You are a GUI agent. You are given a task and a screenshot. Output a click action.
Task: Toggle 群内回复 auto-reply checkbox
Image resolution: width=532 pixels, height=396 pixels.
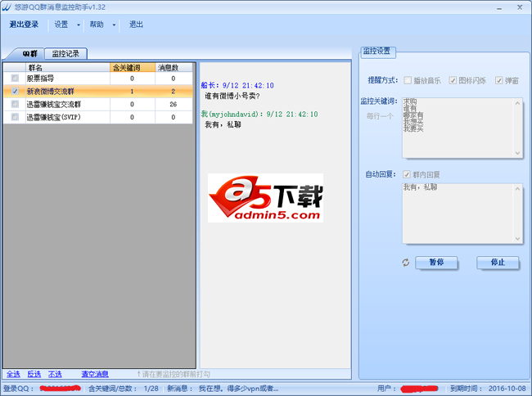click(x=407, y=174)
